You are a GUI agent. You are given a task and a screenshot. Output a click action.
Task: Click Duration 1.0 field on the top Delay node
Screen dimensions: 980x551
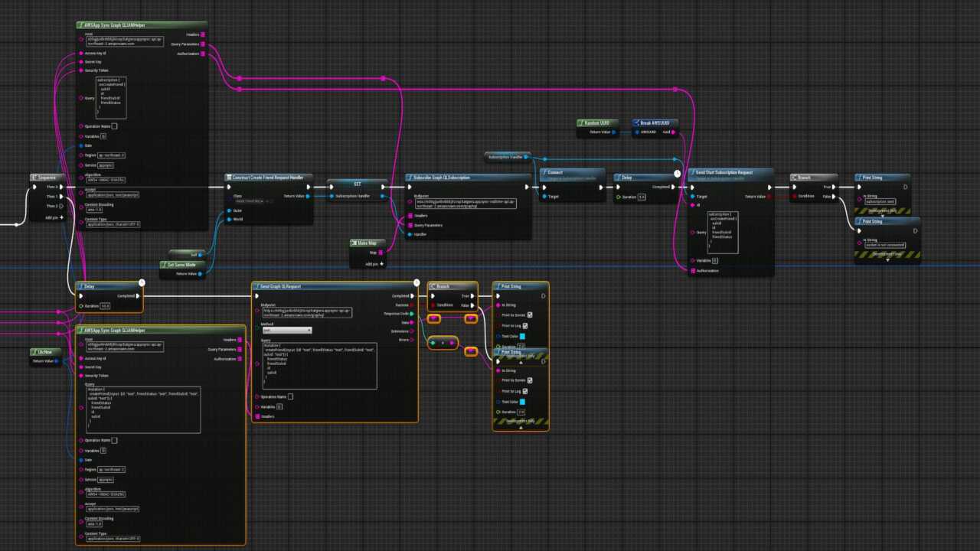point(642,197)
